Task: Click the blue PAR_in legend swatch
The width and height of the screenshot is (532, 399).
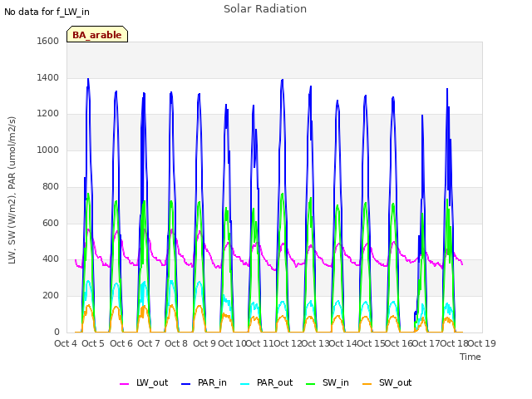Action: pos(186,384)
